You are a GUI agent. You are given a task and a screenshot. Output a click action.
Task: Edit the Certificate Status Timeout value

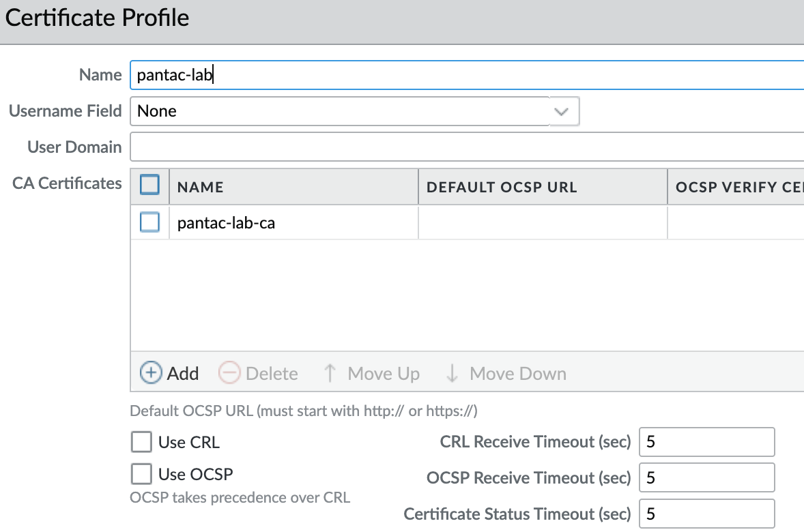tap(706, 514)
